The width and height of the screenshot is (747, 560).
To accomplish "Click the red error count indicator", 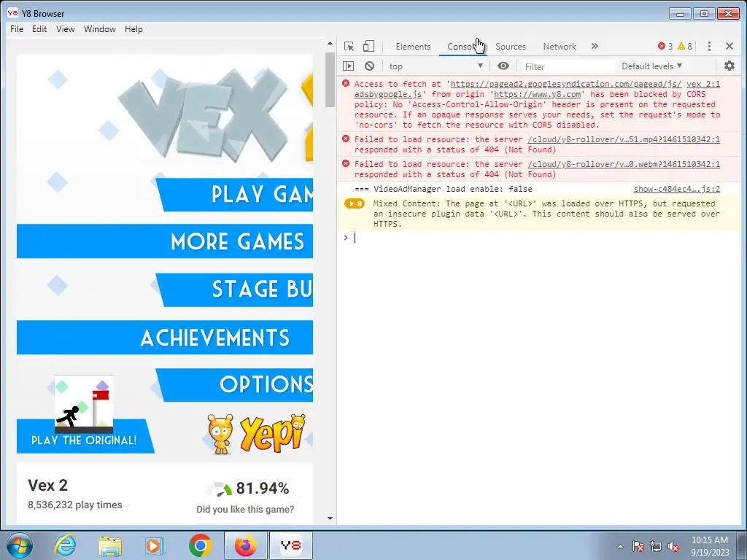I will pos(665,46).
